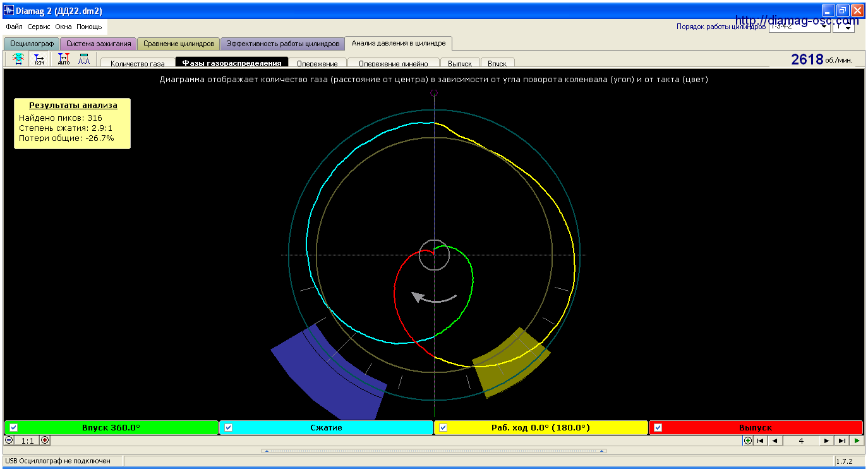The height and width of the screenshot is (469, 868).
Task: Open the Помощь menu
Action: (x=89, y=27)
